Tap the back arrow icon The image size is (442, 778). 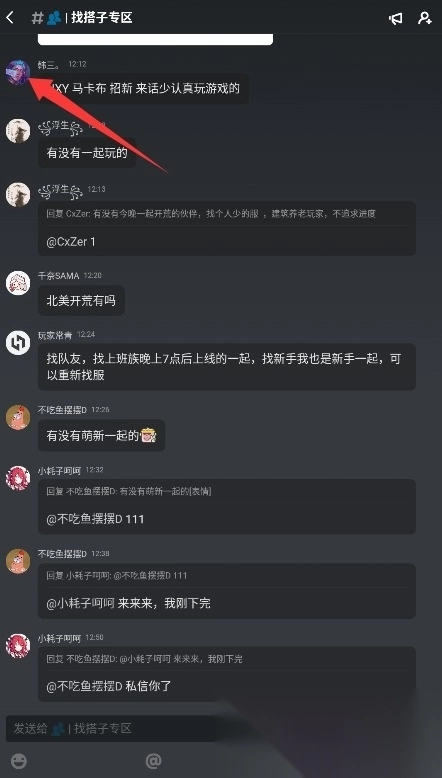(10, 18)
